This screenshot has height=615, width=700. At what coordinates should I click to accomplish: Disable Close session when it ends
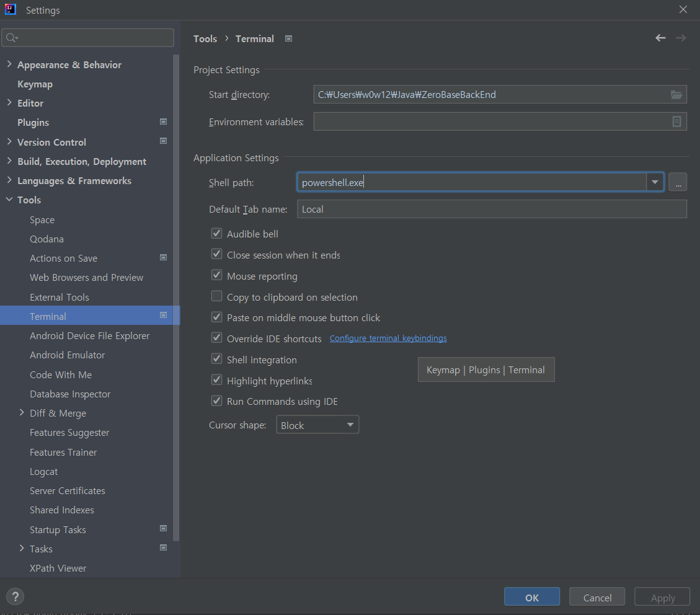216,254
